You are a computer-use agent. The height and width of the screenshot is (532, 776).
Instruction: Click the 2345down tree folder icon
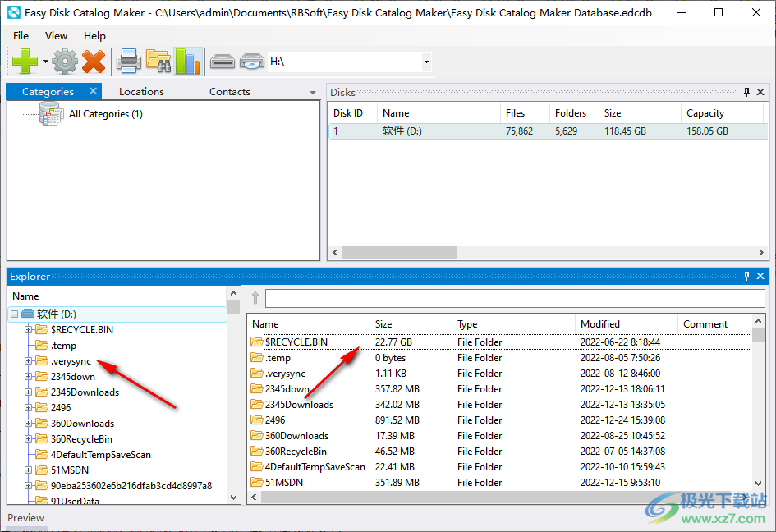pos(42,377)
